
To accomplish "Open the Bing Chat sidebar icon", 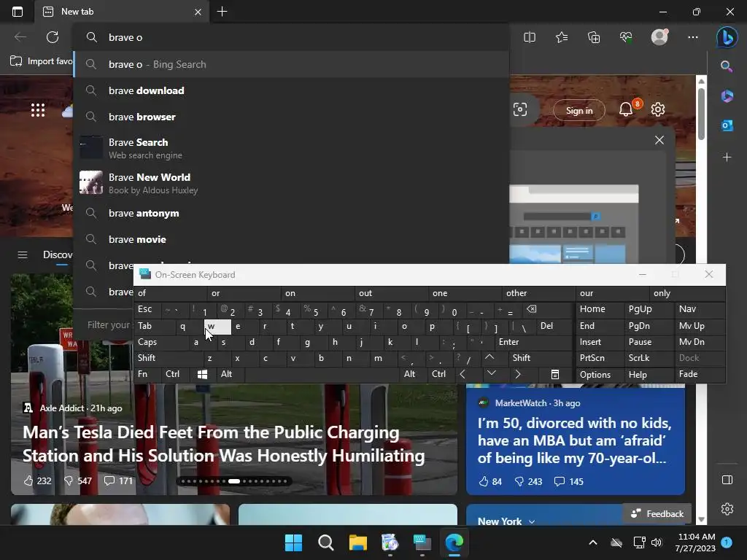I will coord(727,38).
